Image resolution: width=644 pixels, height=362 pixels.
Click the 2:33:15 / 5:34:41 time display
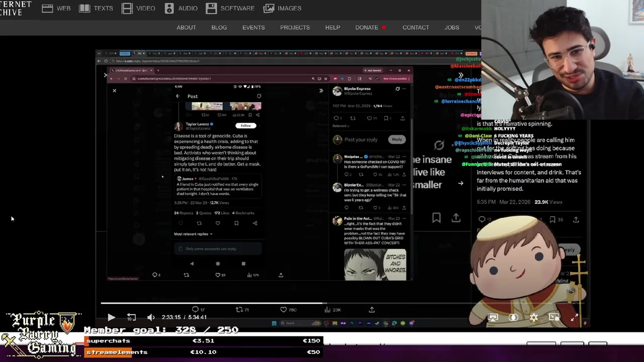point(184,317)
